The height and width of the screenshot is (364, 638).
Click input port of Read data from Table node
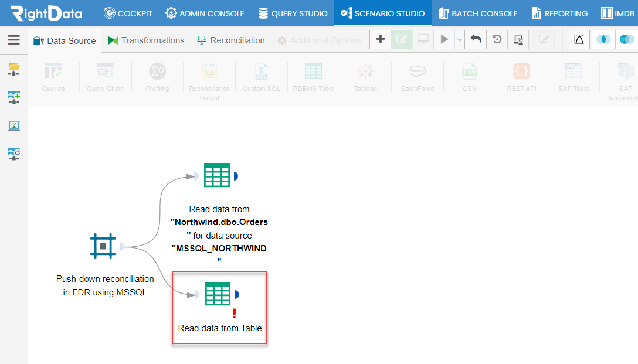click(x=198, y=294)
